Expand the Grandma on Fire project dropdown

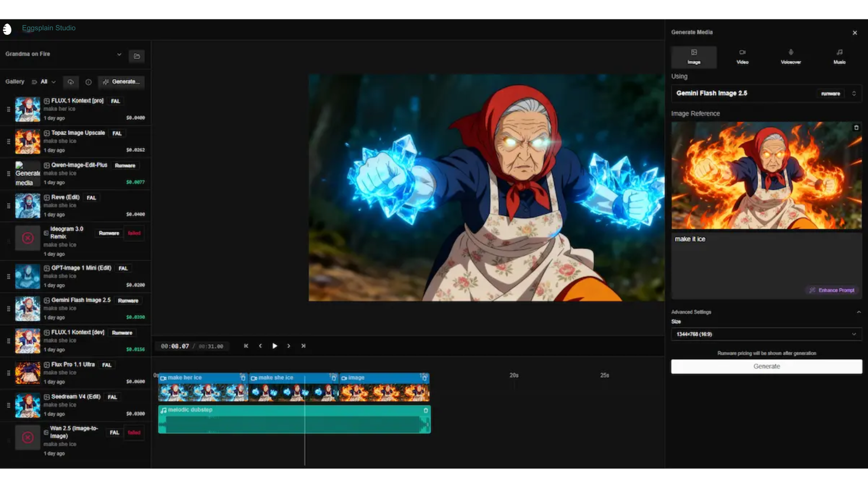pos(119,54)
